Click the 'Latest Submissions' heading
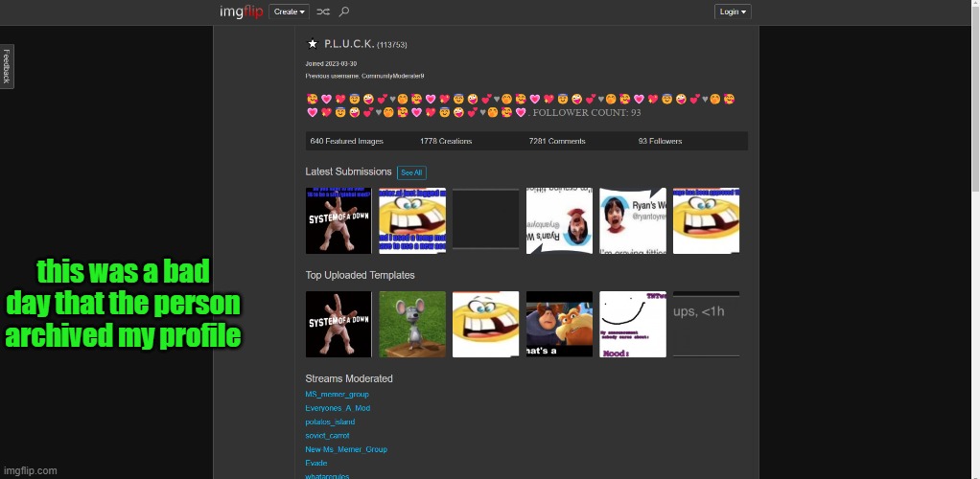This screenshot has height=479, width=980. (348, 171)
